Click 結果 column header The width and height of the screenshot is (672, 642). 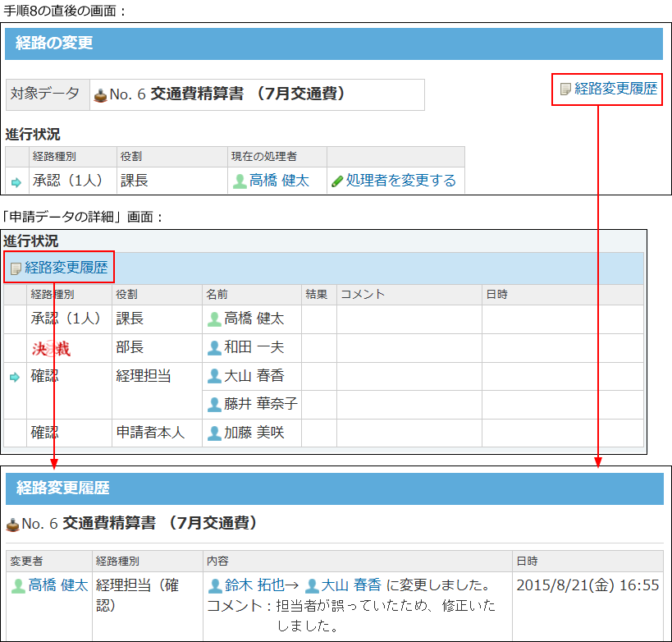click(x=319, y=295)
